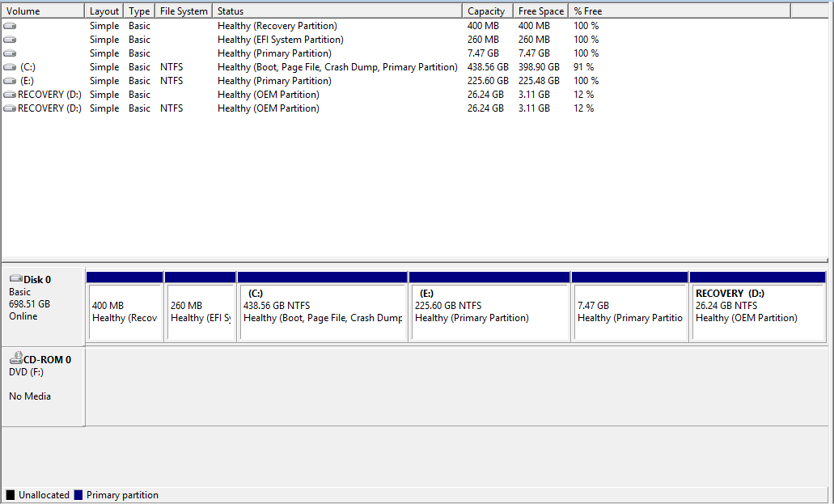Sort volumes by the Capacity column header

click(x=486, y=11)
